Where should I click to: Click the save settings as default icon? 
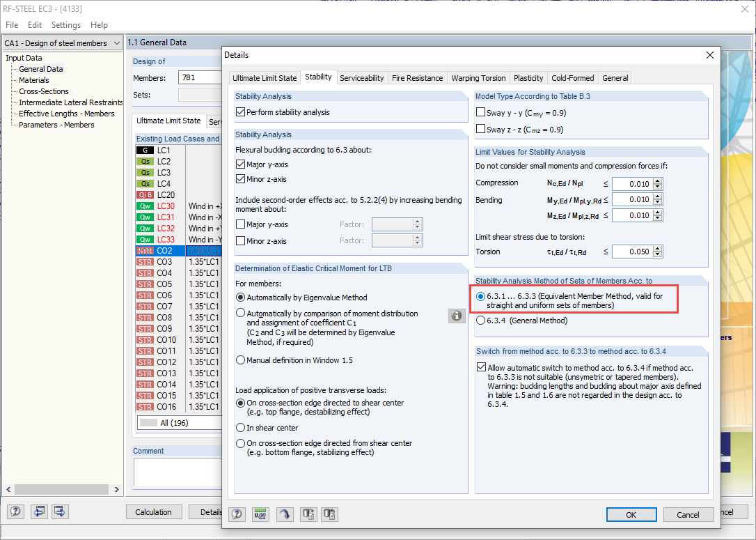(x=308, y=514)
